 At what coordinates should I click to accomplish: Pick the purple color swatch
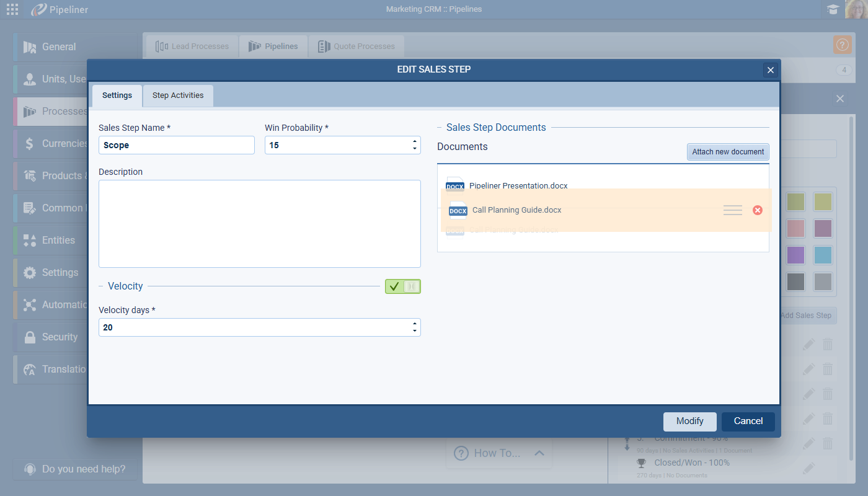point(795,255)
